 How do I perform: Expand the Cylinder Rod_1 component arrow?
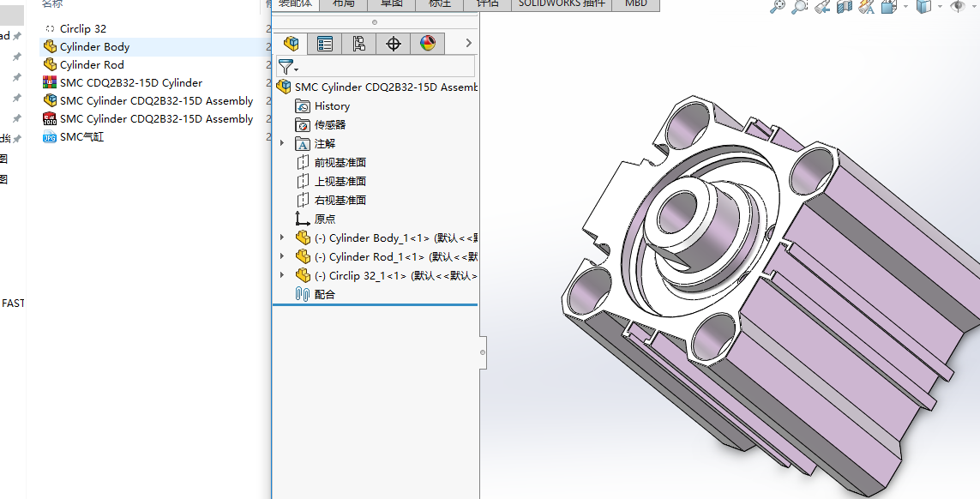(282, 256)
